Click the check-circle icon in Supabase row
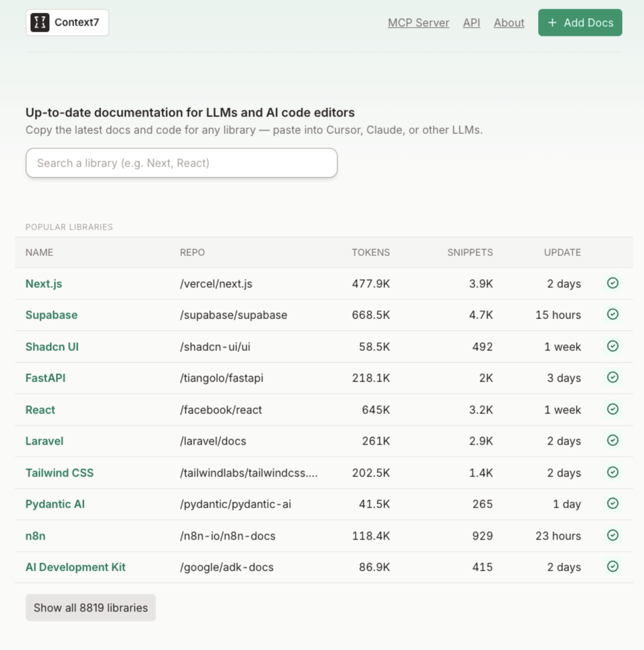This screenshot has width=644, height=650. (x=612, y=314)
